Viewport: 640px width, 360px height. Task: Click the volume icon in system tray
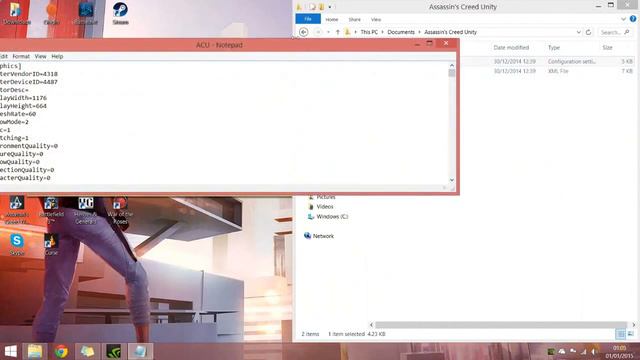tap(594, 351)
